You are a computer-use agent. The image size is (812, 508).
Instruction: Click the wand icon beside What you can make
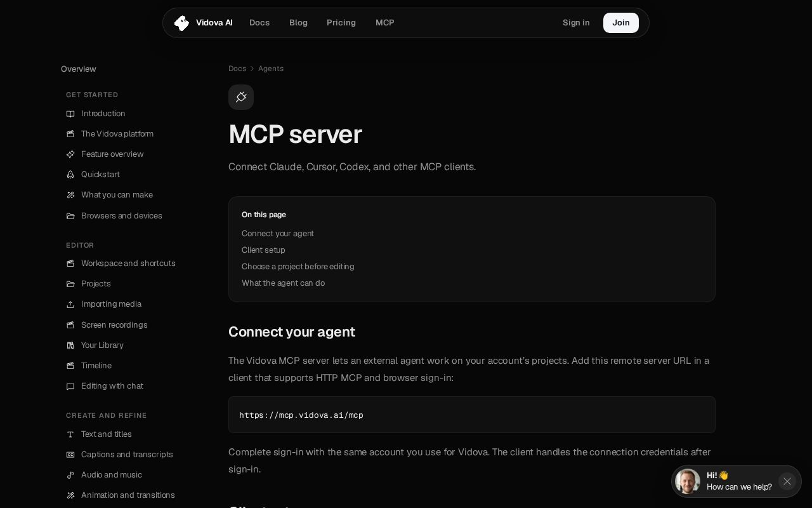70,195
